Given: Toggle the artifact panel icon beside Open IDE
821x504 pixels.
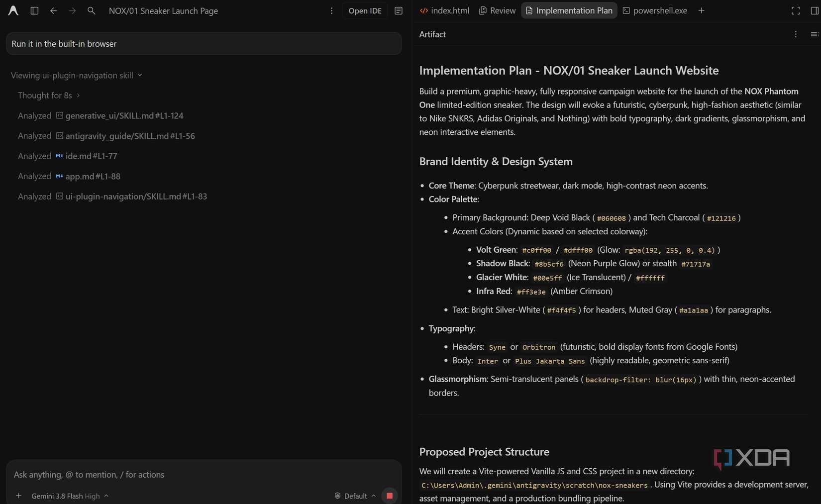Looking at the screenshot, I should click(x=399, y=10).
